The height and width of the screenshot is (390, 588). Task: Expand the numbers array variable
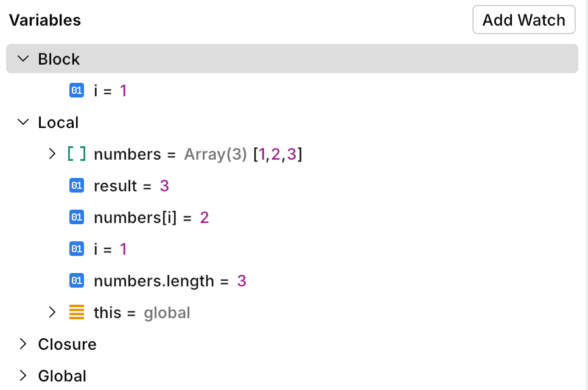point(52,154)
